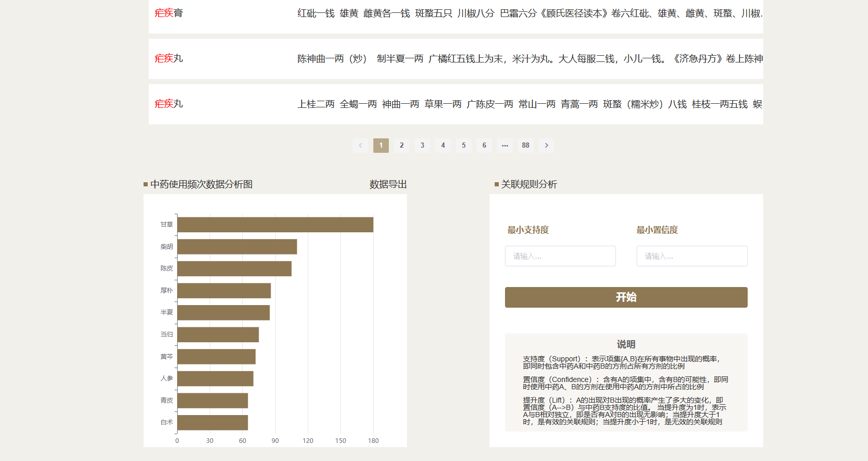This screenshot has width=868, height=461.
Task: Focus the 最小支持度 input field
Action: tap(560, 256)
